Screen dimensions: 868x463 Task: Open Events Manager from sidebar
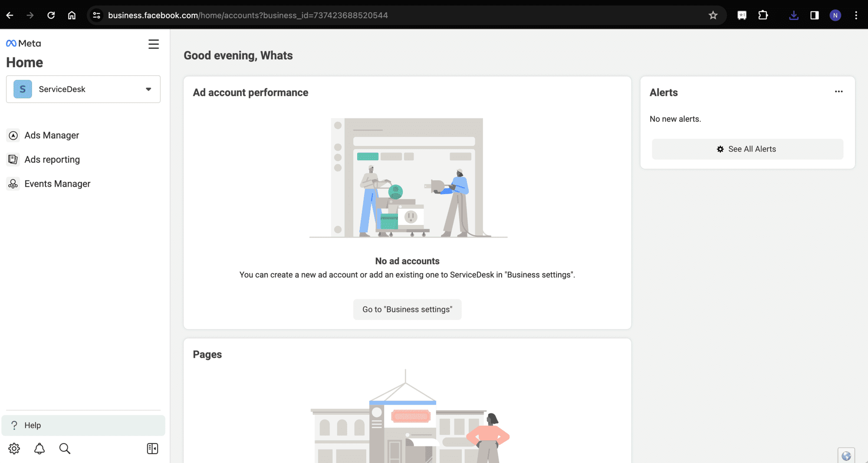(x=57, y=184)
